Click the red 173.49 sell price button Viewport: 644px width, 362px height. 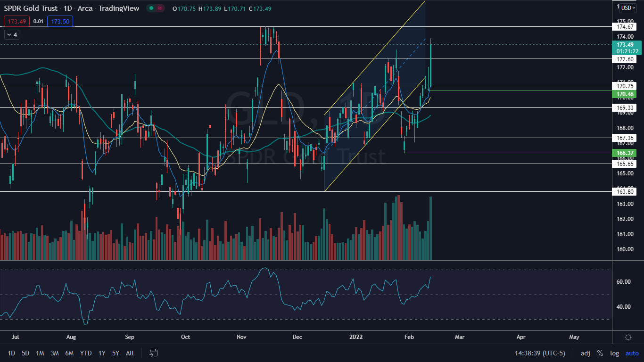pyautogui.click(x=17, y=21)
